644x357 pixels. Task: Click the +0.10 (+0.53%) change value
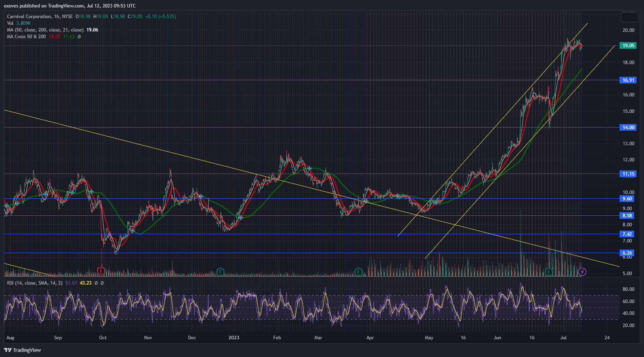[160, 17]
